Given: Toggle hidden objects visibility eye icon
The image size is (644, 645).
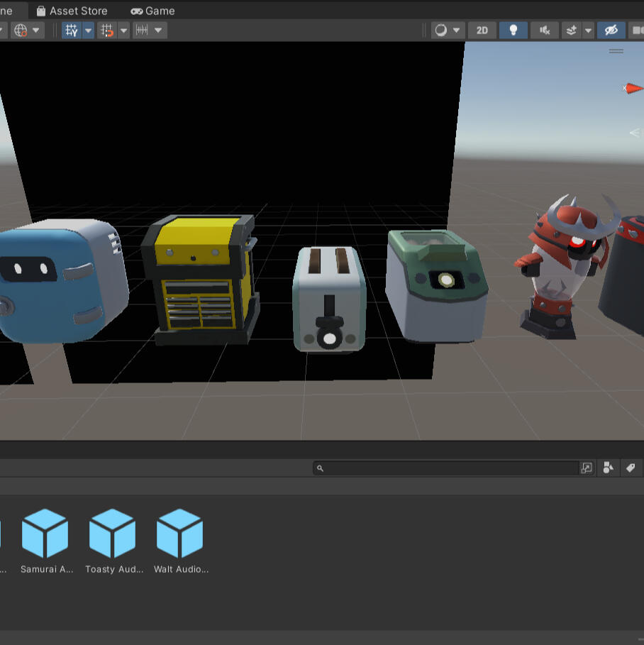Looking at the screenshot, I should 611,30.
